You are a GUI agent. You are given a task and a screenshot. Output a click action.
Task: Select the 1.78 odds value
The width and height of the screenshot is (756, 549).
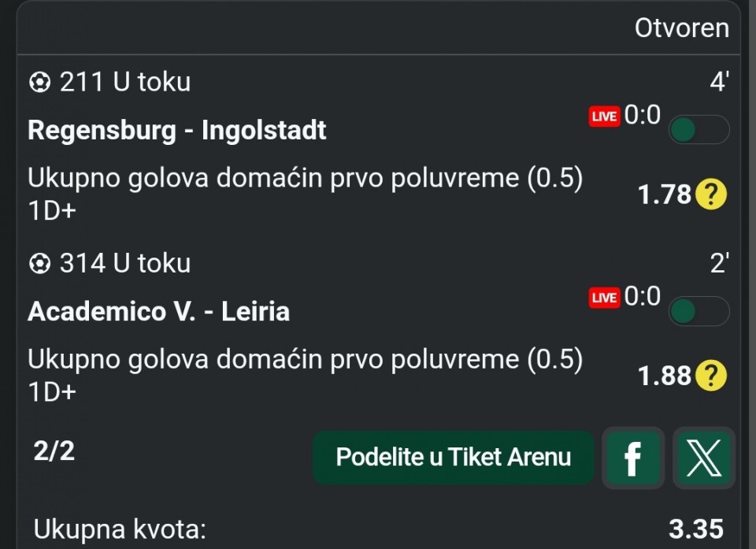click(x=664, y=195)
